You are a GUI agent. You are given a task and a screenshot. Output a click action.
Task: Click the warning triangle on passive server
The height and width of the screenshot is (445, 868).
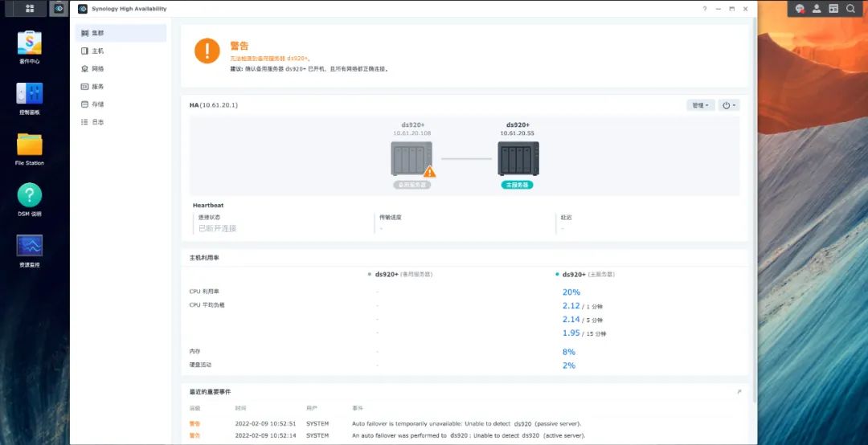(x=429, y=172)
